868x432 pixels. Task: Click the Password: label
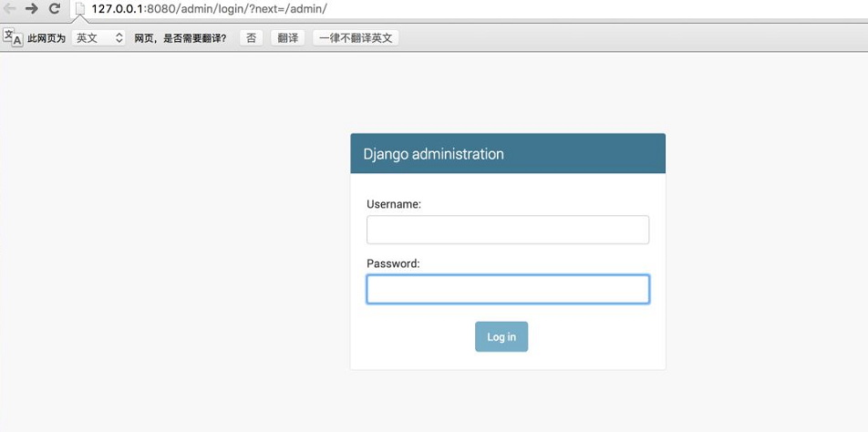pyautogui.click(x=394, y=263)
